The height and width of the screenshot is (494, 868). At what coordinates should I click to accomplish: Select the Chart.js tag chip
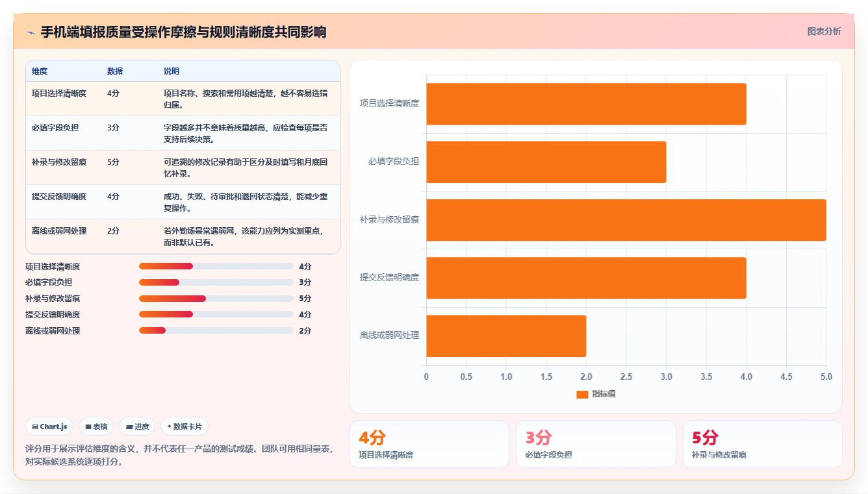click(50, 426)
